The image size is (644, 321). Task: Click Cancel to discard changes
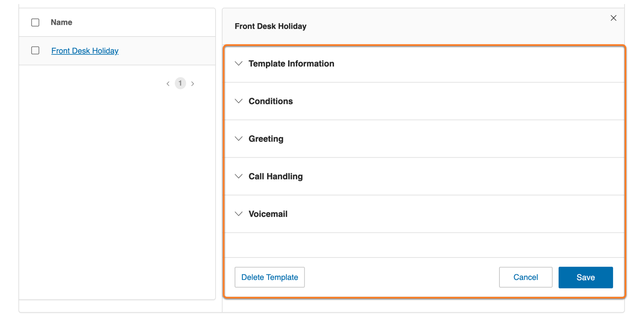pyautogui.click(x=525, y=277)
